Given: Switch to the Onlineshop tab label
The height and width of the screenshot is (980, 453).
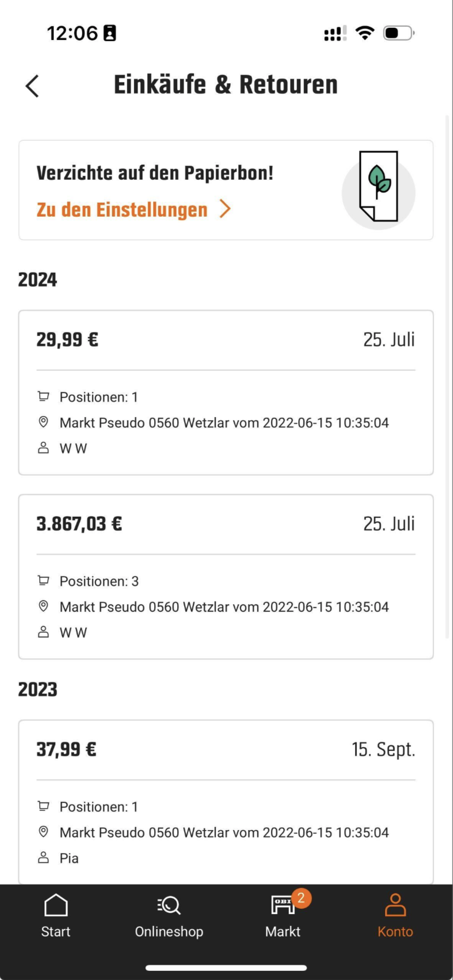Looking at the screenshot, I should coord(169,931).
